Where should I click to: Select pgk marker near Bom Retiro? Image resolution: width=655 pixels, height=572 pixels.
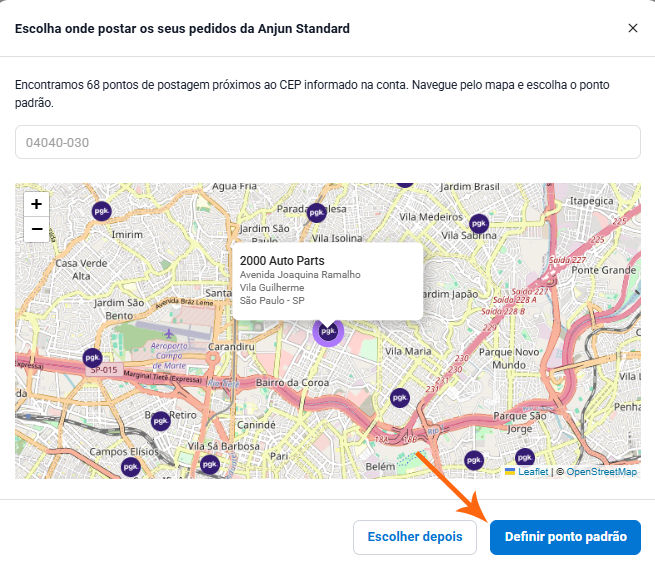coord(160,420)
